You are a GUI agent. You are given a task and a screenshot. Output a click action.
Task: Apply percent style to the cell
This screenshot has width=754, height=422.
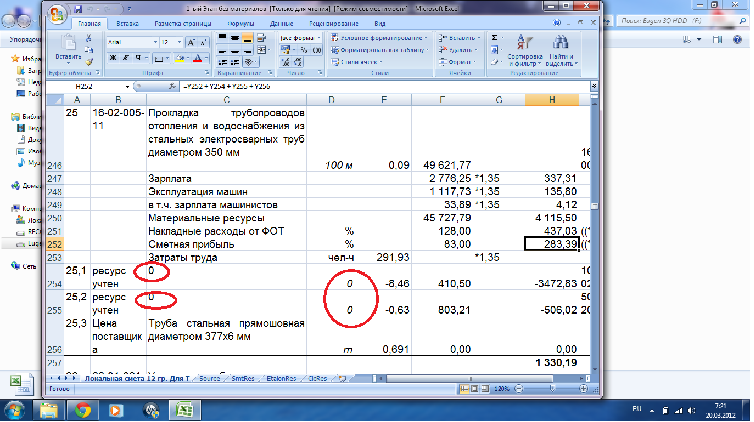click(303, 50)
